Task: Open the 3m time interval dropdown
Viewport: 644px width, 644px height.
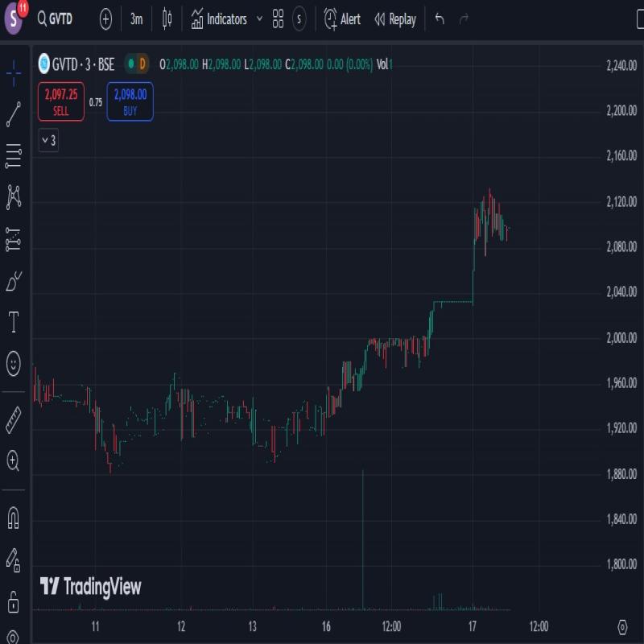Action: pyautogui.click(x=137, y=19)
